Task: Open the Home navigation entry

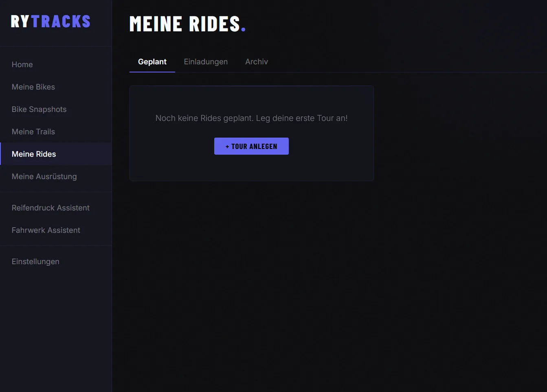Action: pyautogui.click(x=22, y=64)
